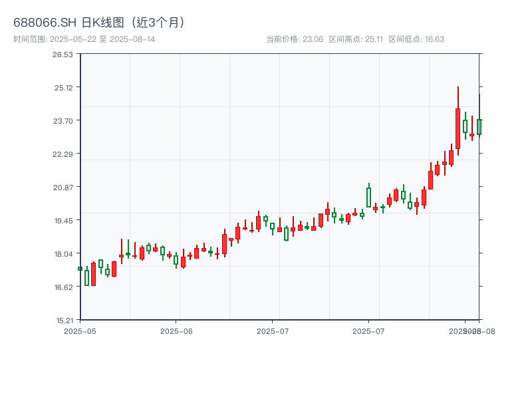This screenshot has width=532, height=399.
Task: Click the 18.04 y-axis label
Action: click(64, 254)
